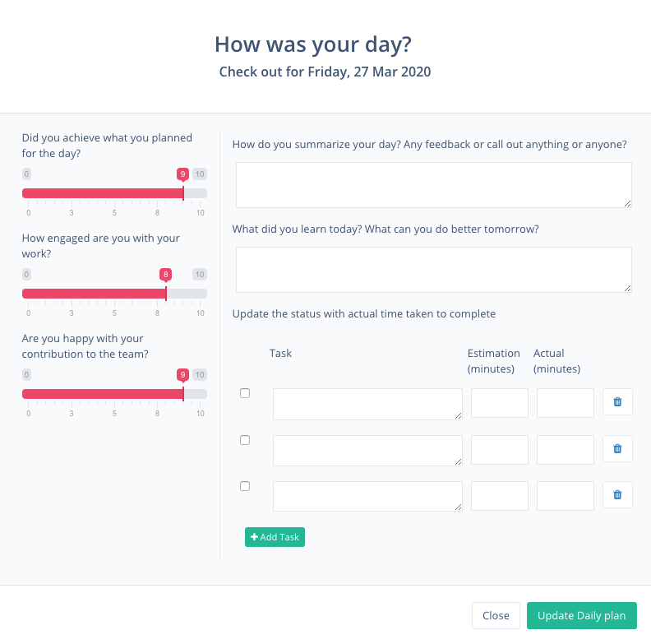Click trash icon on the second task row
The height and width of the screenshot is (644, 651).
[617, 449]
